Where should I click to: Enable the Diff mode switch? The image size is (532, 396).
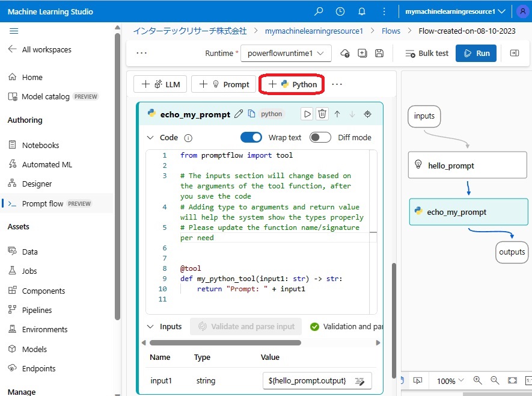click(x=320, y=138)
